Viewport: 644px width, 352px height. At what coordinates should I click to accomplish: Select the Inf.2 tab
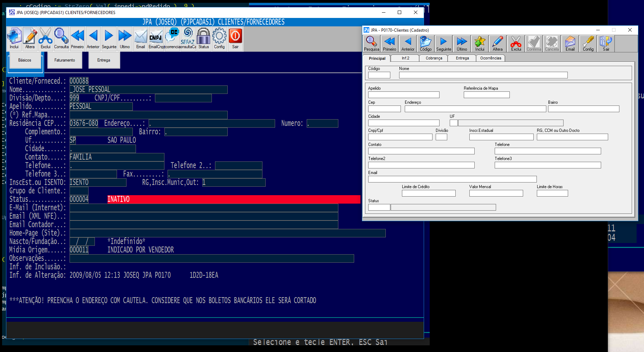[405, 58]
